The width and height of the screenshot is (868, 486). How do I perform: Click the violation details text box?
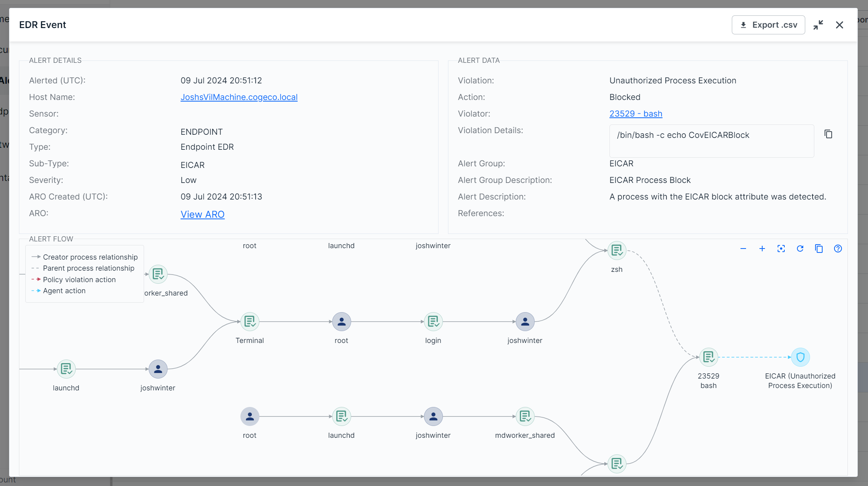point(711,141)
